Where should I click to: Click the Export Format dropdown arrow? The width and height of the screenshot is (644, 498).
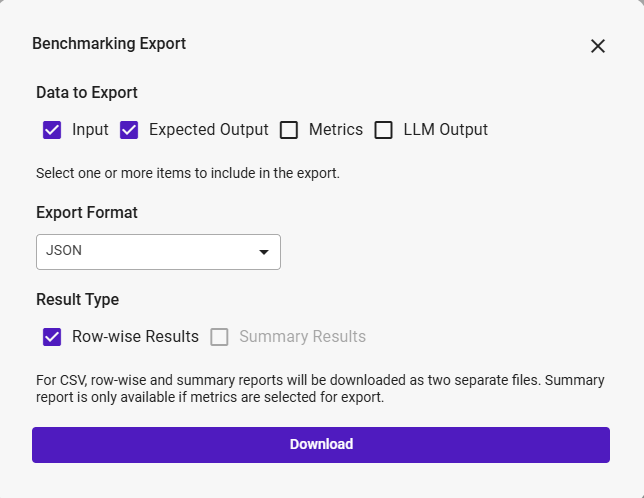tap(264, 252)
